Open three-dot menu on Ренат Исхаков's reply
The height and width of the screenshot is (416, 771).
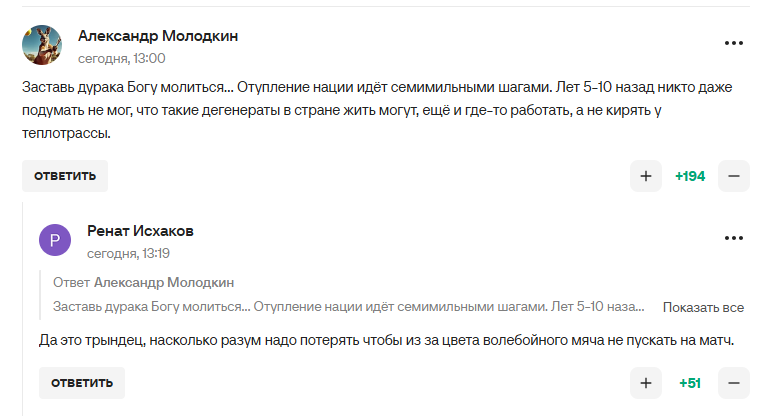(x=734, y=238)
